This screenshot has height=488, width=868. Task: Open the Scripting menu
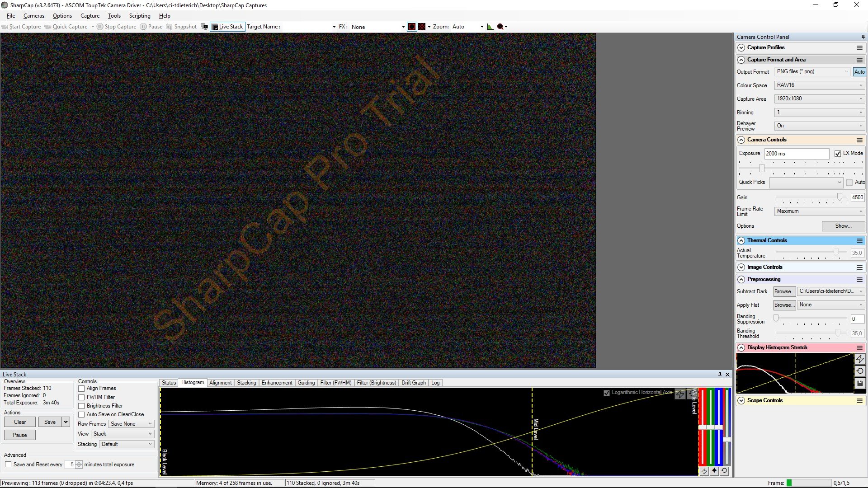(x=140, y=16)
